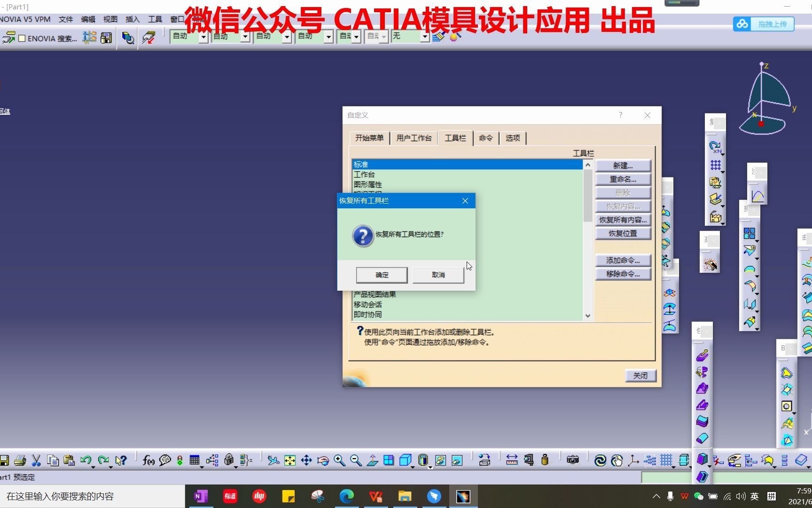Image resolution: width=812 pixels, height=508 pixels.
Task: Click the 添加命令... button
Action: coord(623,260)
